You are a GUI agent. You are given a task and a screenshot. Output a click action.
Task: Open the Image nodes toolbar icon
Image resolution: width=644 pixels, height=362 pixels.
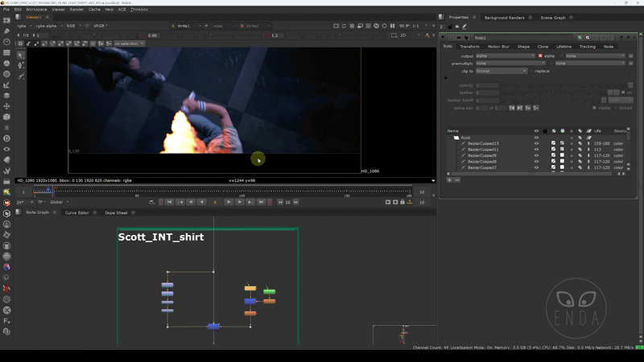coord(6,21)
